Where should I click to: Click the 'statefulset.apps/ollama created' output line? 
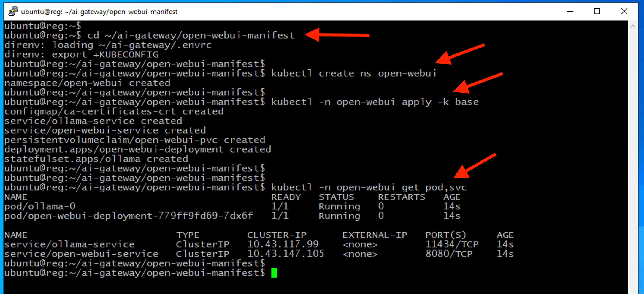tap(96, 159)
